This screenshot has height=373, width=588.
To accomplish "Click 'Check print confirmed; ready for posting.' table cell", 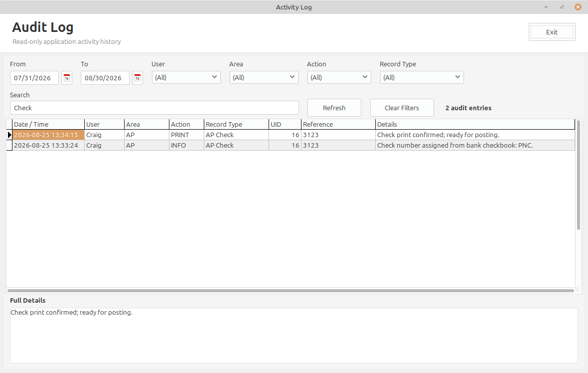I will pos(475,135).
